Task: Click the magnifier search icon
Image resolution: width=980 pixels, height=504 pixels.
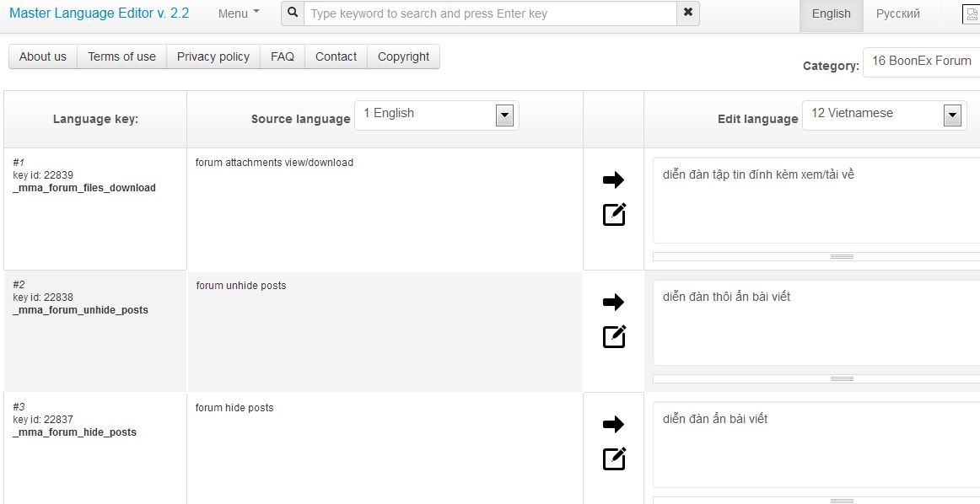Action: 293,13
